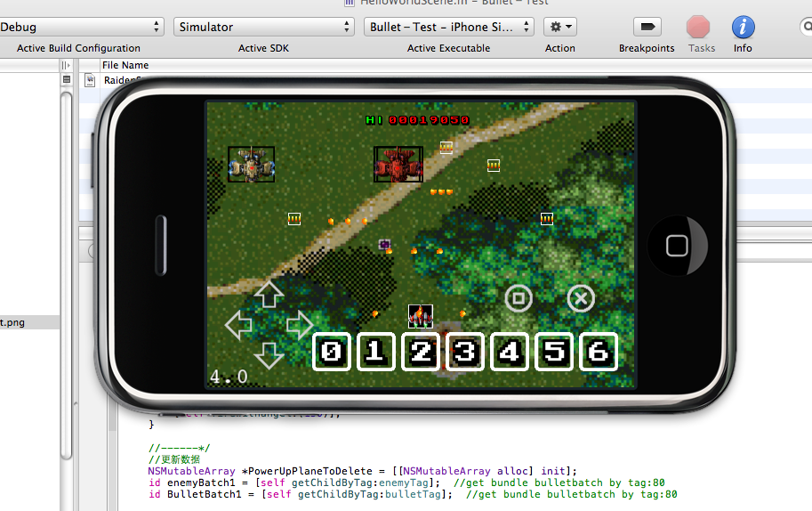
Task: Click the Breakpoints toolbar icon
Action: pyautogui.click(x=647, y=27)
